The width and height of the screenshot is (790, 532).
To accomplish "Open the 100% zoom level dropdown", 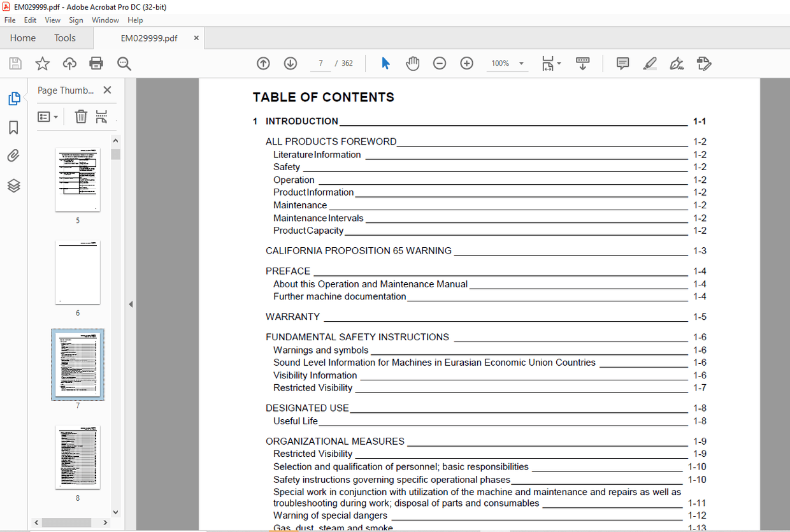I will (521, 64).
